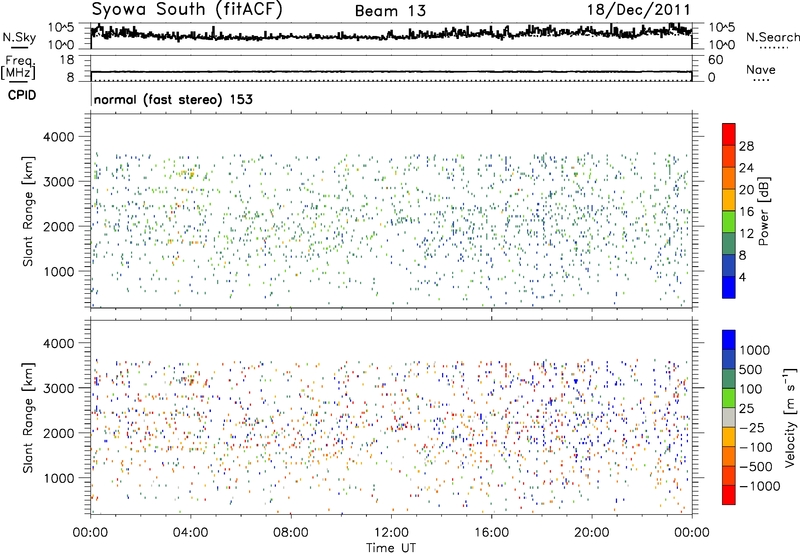Click the '10^5' right-side noise axis label
800x554 pixels.
pyautogui.click(x=721, y=28)
